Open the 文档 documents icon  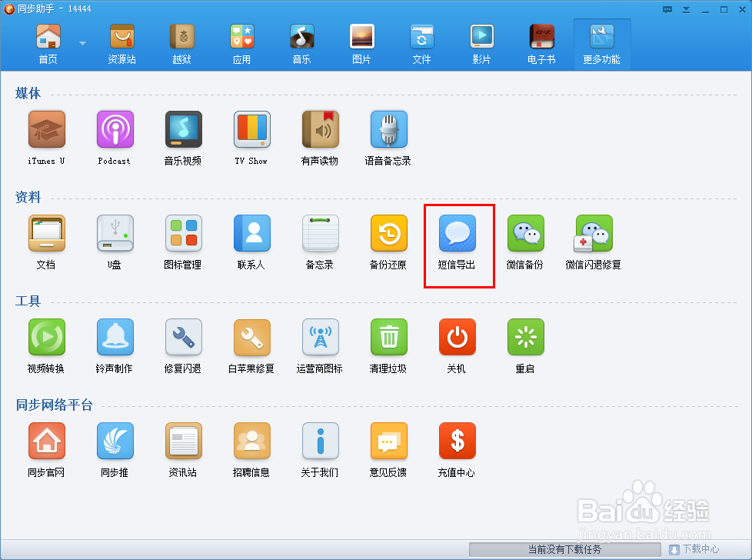coord(47,233)
